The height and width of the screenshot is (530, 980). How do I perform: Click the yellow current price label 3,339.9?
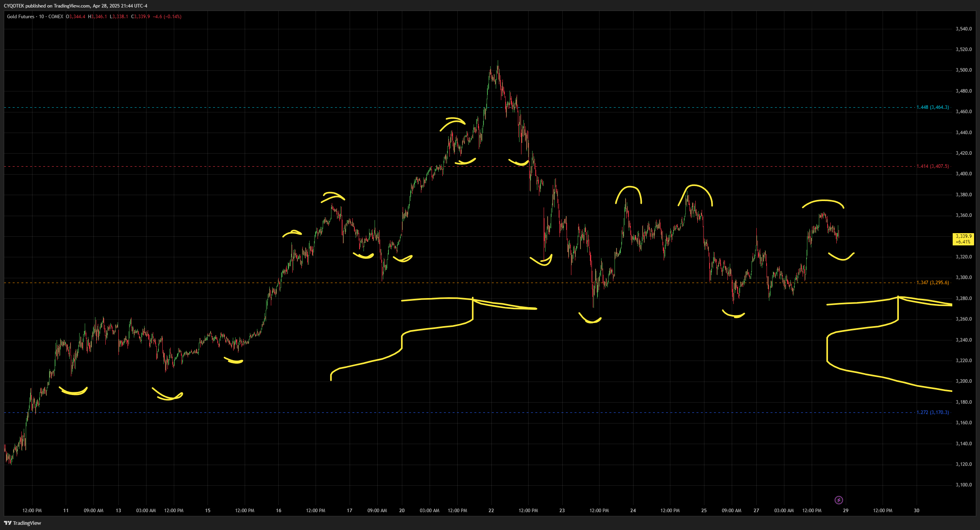tap(963, 239)
